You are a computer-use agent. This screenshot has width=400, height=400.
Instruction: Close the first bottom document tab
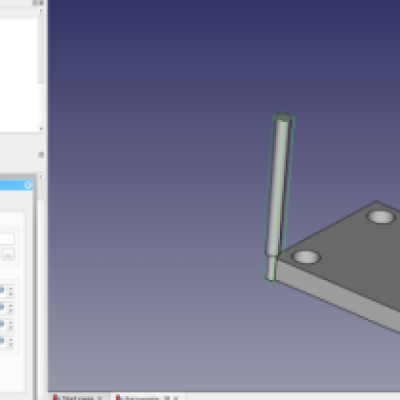coord(99,398)
